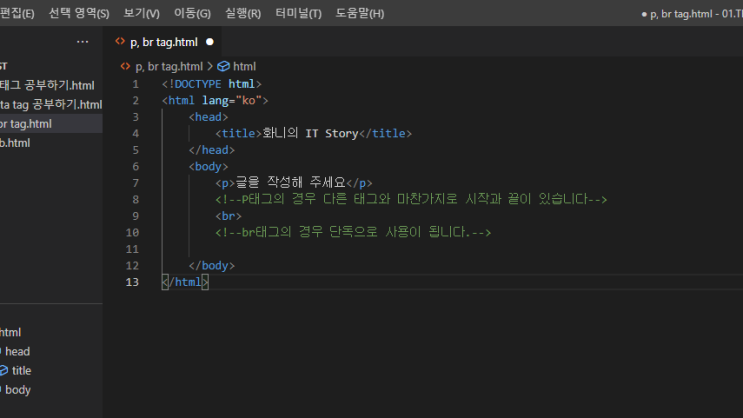
Task: Open the 선택 영역(S) menu
Action: coord(79,13)
